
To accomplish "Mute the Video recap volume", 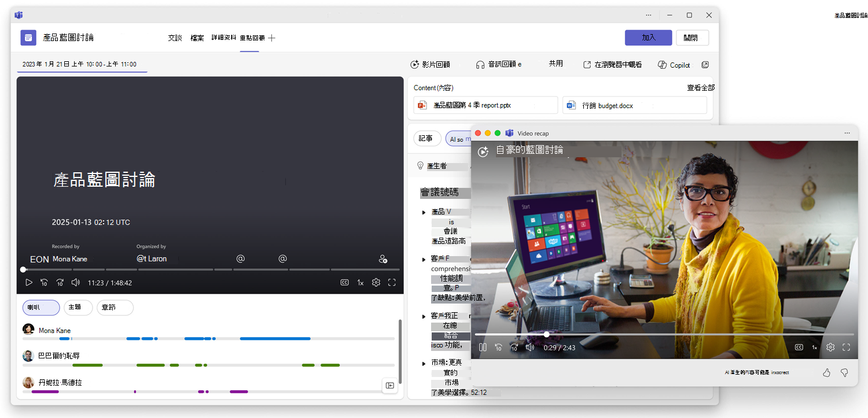I will pos(529,347).
